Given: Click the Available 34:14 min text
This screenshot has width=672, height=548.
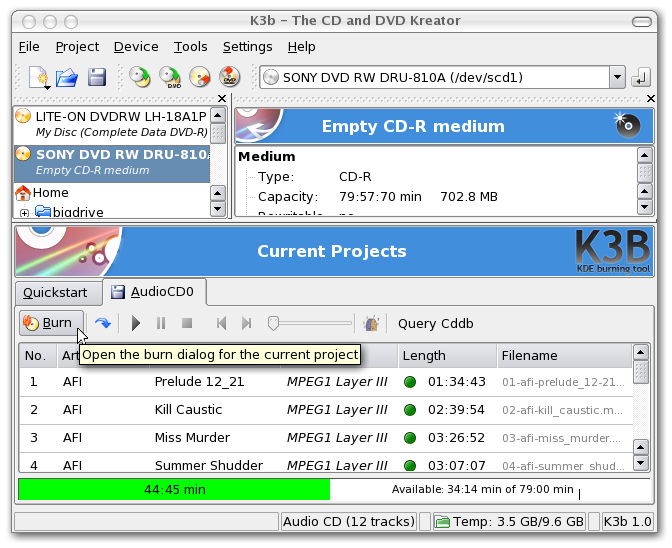Looking at the screenshot, I should [x=483, y=489].
